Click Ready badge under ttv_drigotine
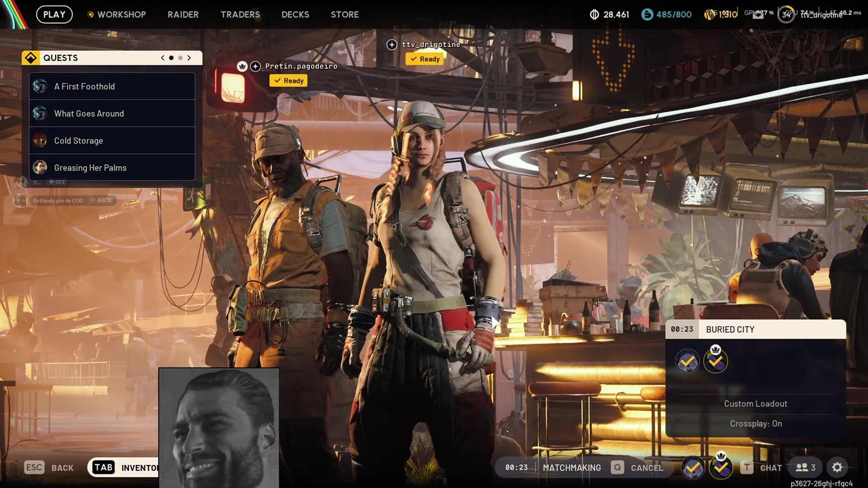Viewport: 868px width, 488px height. pos(425,59)
